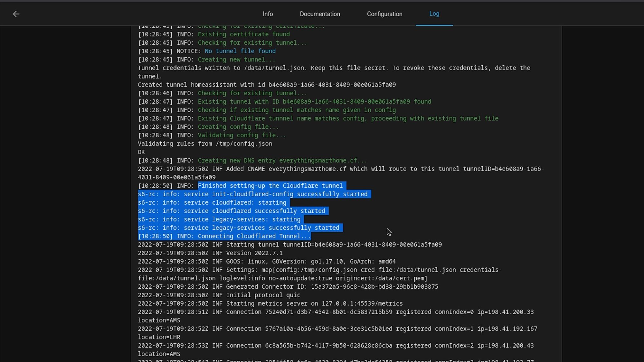644x362 pixels.
Task: Click the 'Existing certificate found' log line
Action: [214, 34]
